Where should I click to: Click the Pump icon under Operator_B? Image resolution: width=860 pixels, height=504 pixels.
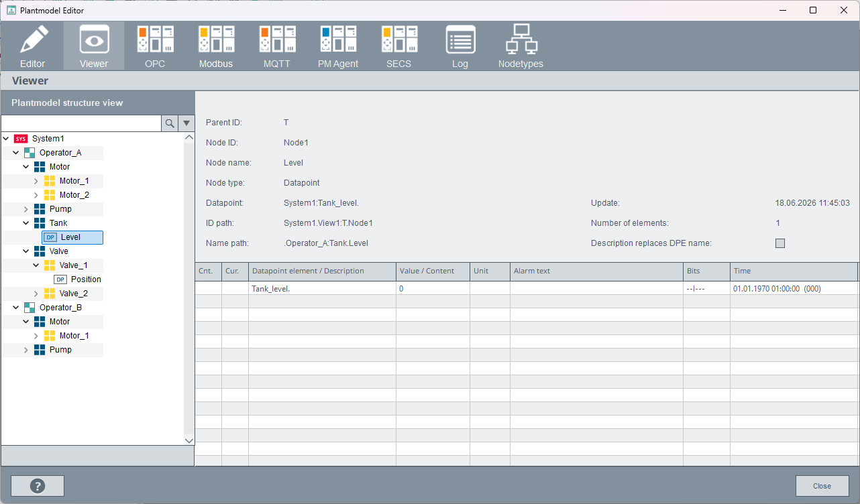(x=40, y=350)
